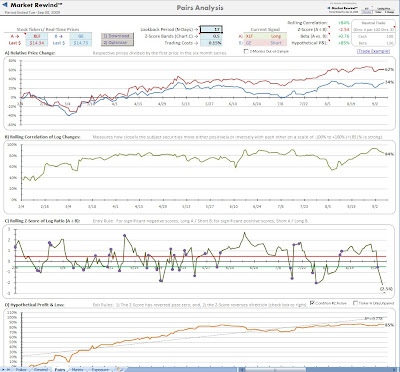Select ticker A cell containing XLF
Screen dimensions: 400x372
(x=37, y=36)
